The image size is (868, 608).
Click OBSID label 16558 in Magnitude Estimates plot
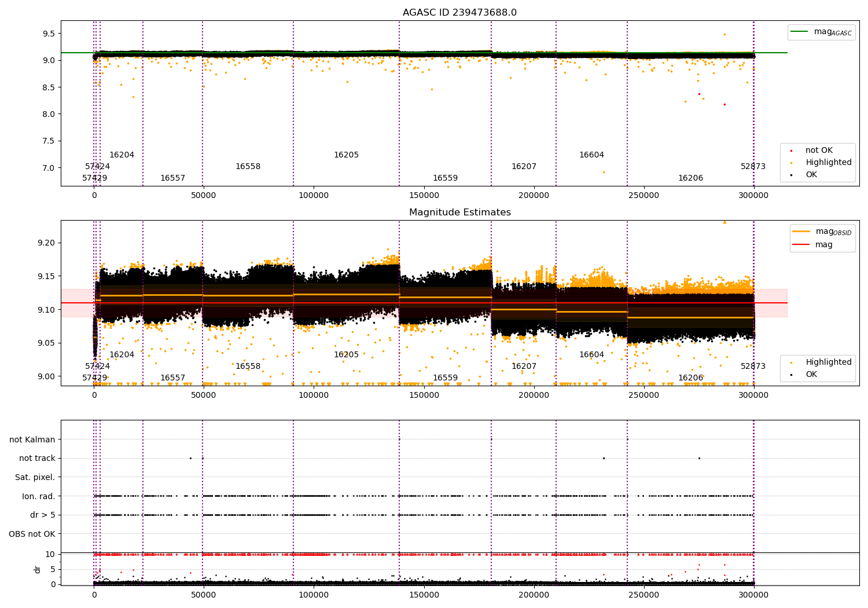click(248, 367)
